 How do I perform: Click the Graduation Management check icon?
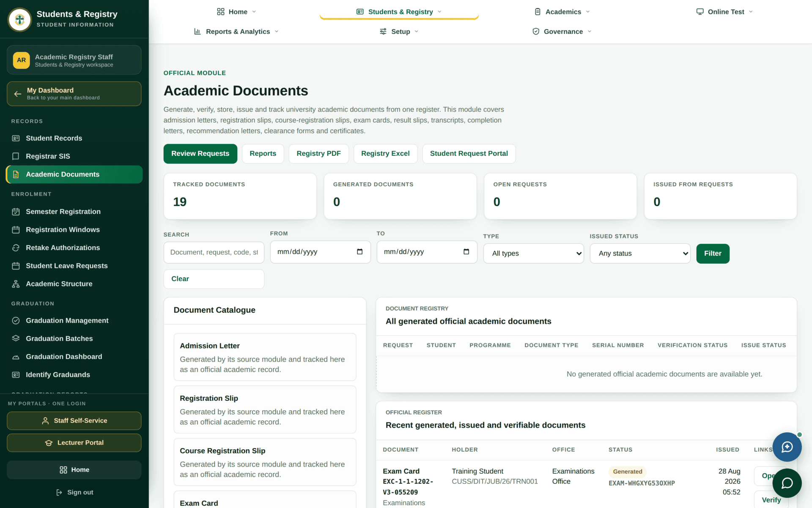click(x=16, y=320)
